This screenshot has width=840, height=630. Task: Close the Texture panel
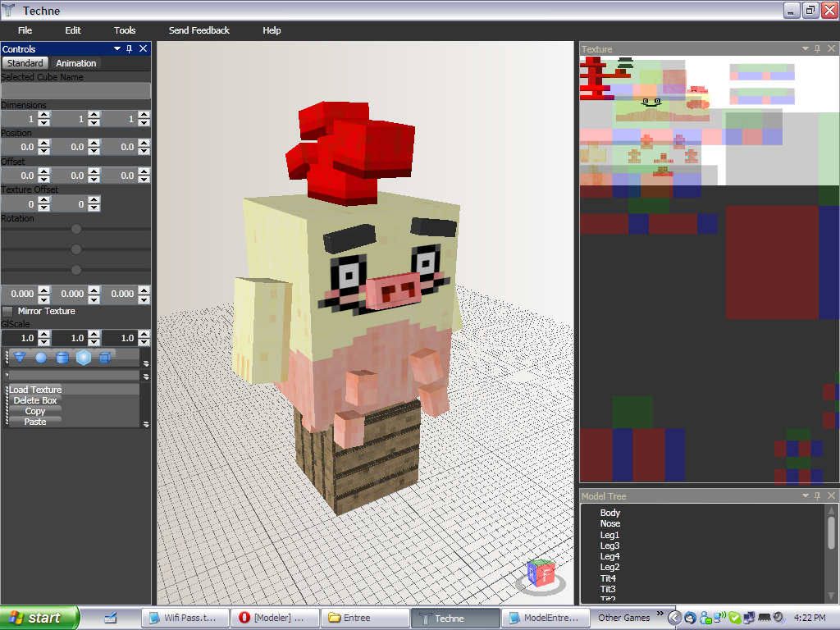[832, 48]
